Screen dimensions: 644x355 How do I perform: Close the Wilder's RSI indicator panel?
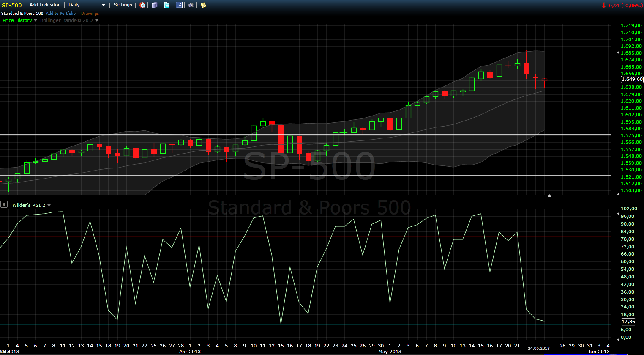4,204
